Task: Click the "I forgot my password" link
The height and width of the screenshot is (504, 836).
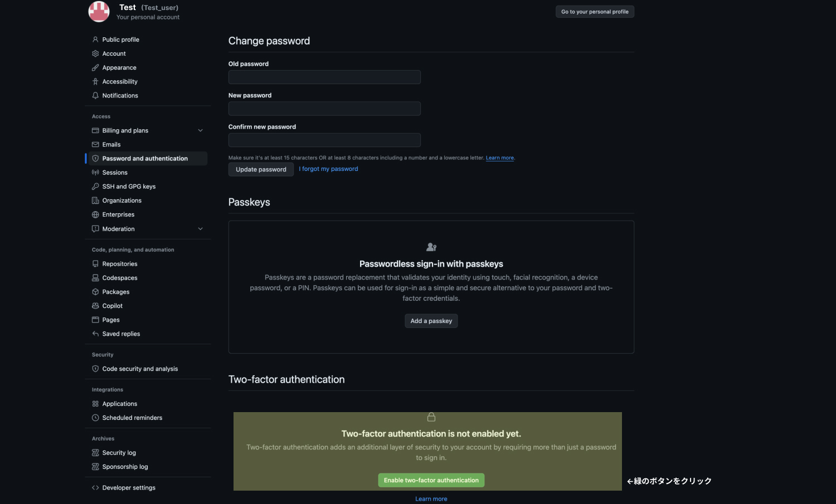Action: coord(328,169)
